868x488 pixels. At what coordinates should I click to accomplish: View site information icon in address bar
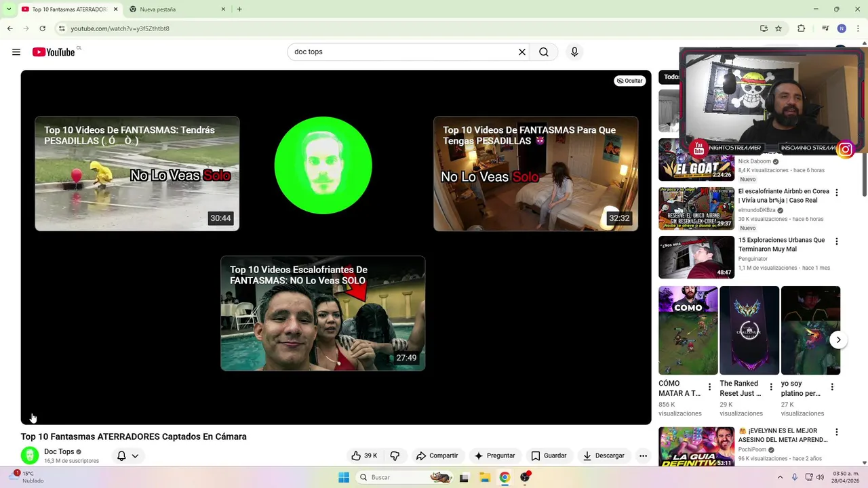pyautogui.click(x=62, y=28)
